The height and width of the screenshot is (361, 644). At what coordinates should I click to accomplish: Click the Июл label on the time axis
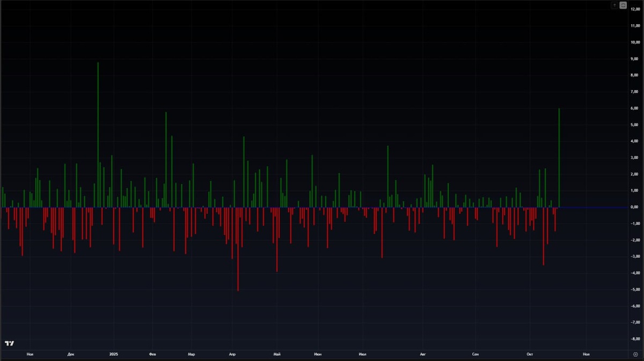[363, 355]
